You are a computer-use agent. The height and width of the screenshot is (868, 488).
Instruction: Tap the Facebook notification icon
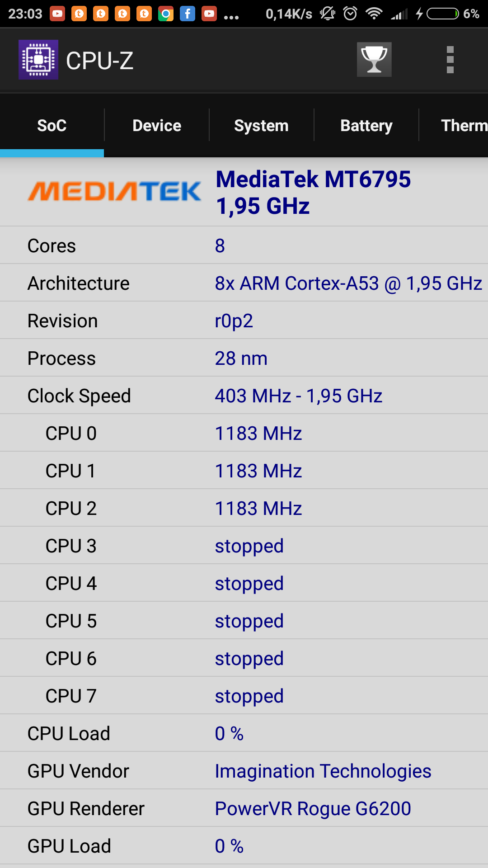coord(188,14)
